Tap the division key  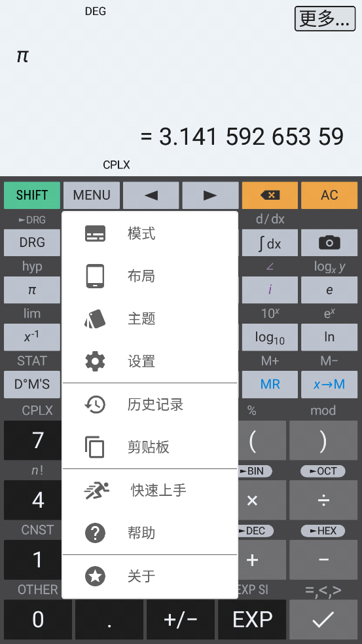pyautogui.click(x=323, y=501)
